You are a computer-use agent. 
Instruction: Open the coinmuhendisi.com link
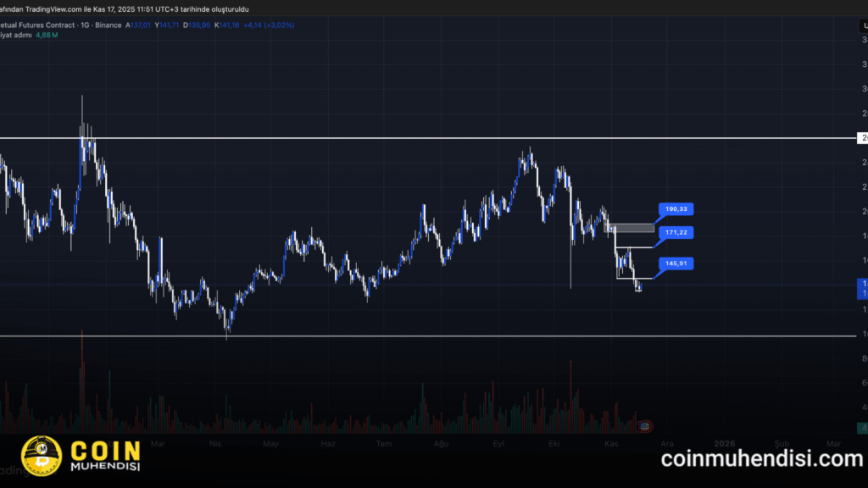761,459
